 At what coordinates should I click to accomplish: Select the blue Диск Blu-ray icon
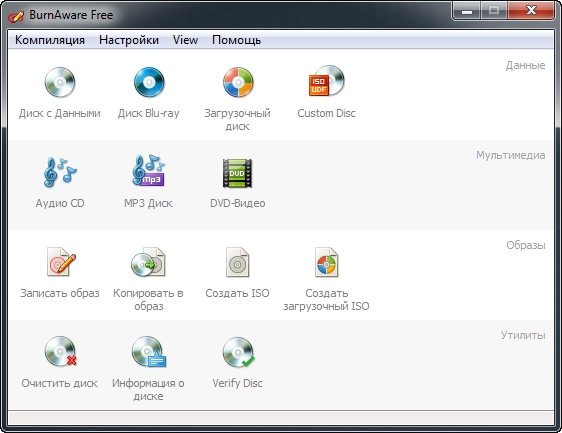click(x=149, y=82)
